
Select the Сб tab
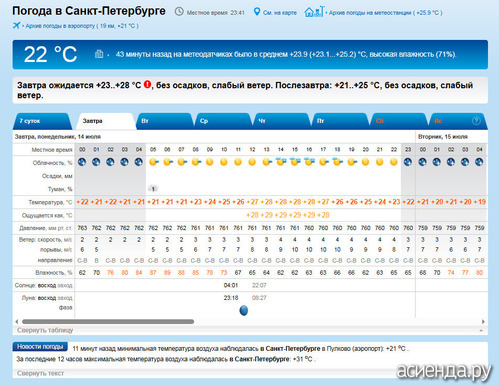pyautogui.click(x=398, y=121)
